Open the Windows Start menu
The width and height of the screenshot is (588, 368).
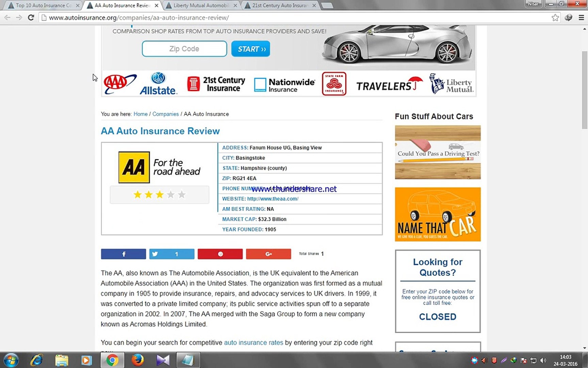tap(11, 360)
